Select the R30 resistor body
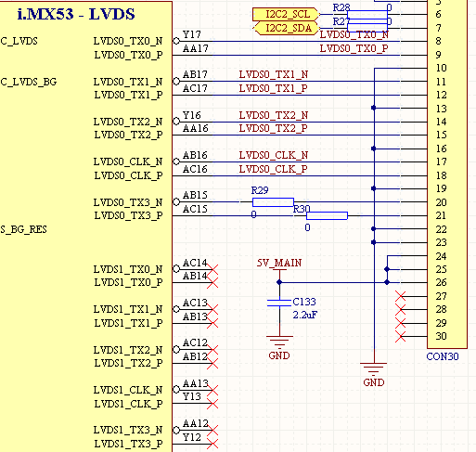This screenshot has width=476, height=452. (327, 215)
